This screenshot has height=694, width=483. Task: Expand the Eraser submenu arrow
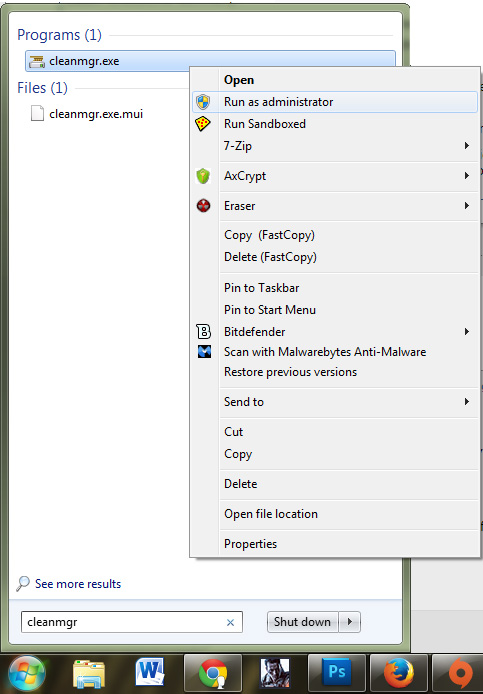pos(467,205)
